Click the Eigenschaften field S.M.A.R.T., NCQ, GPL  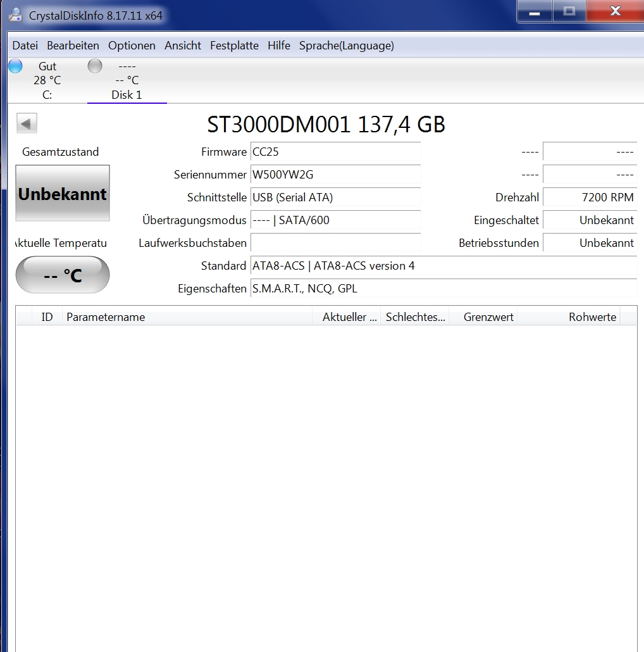tap(443, 289)
